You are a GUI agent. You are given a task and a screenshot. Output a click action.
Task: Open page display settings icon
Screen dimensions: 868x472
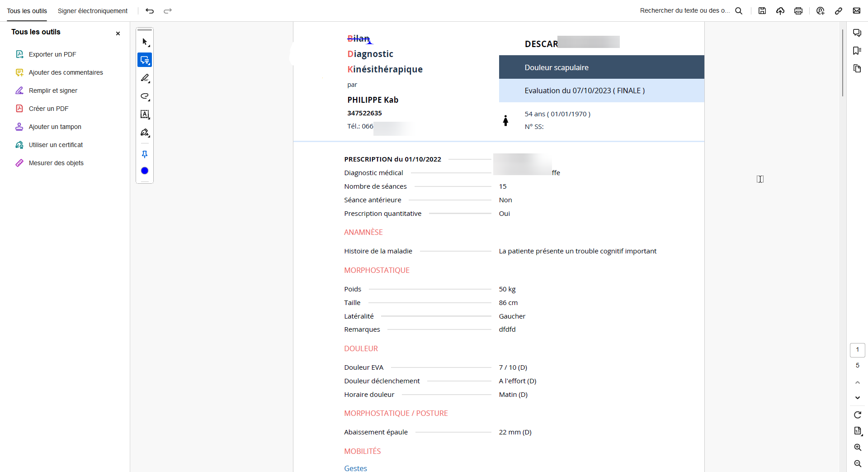pos(858,431)
